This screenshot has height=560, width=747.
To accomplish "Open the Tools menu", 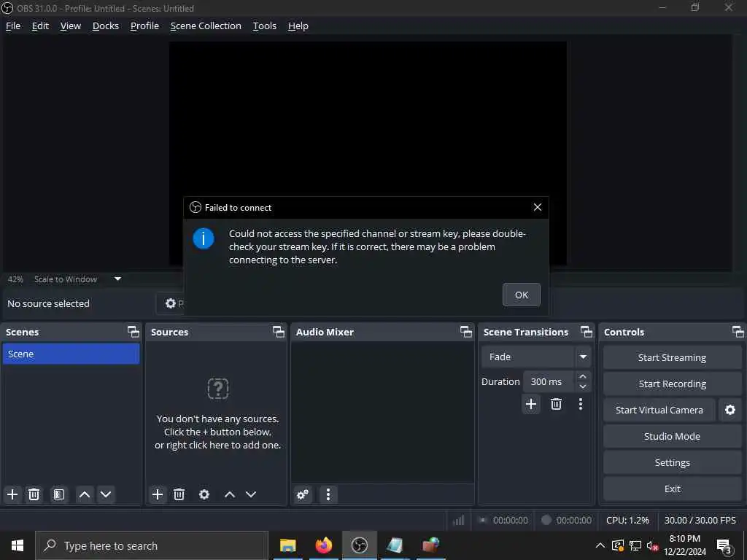I will (264, 26).
